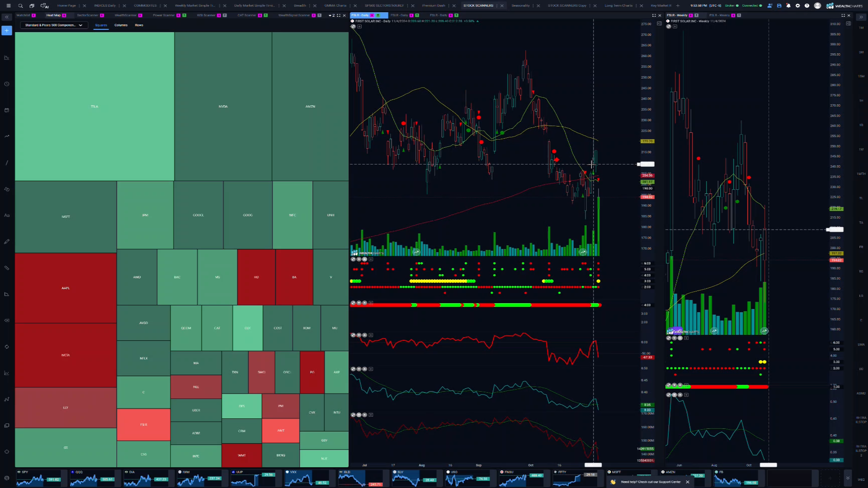Click the add users icon in top bar

tap(769, 6)
